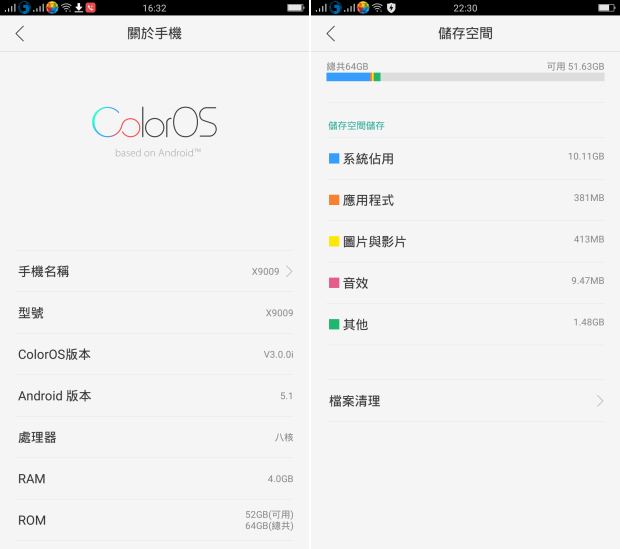Open 手機名稱 chevron next to X9009
Screen dimensions: 620x549
click(x=289, y=271)
